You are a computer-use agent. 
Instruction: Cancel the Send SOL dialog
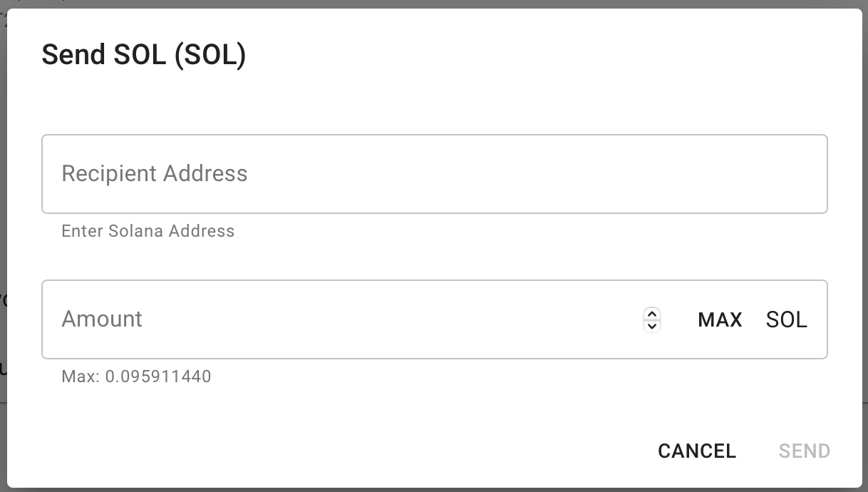click(696, 451)
